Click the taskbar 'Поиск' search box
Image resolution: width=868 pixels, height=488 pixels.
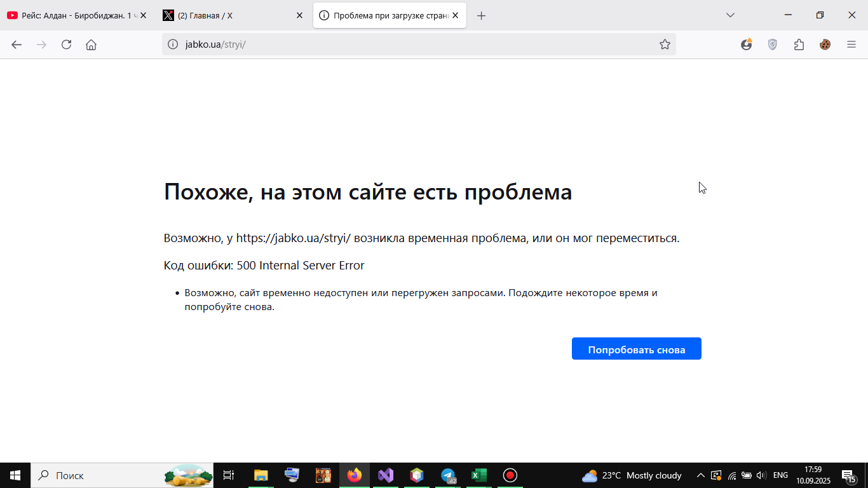122,475
